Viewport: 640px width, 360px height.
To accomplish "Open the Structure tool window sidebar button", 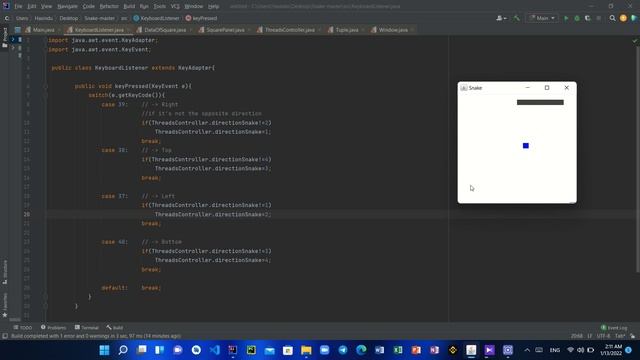I will click(x=4, y=272).
